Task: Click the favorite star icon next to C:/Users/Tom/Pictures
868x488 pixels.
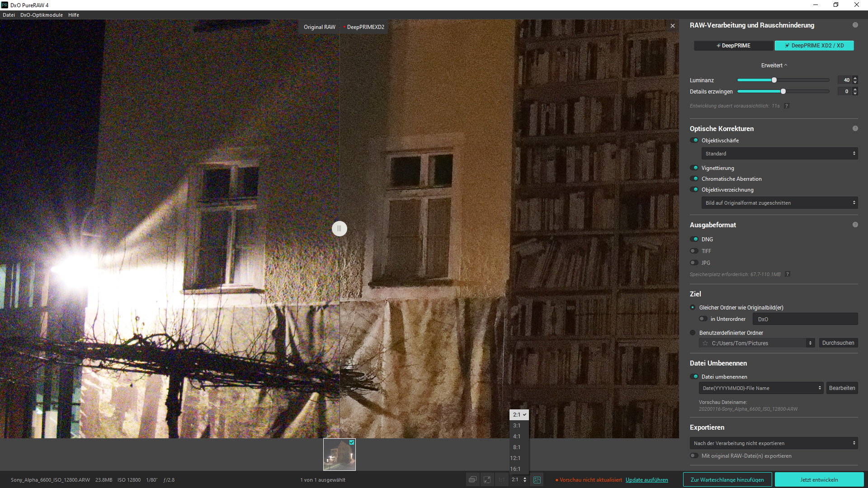Action: 705,343
